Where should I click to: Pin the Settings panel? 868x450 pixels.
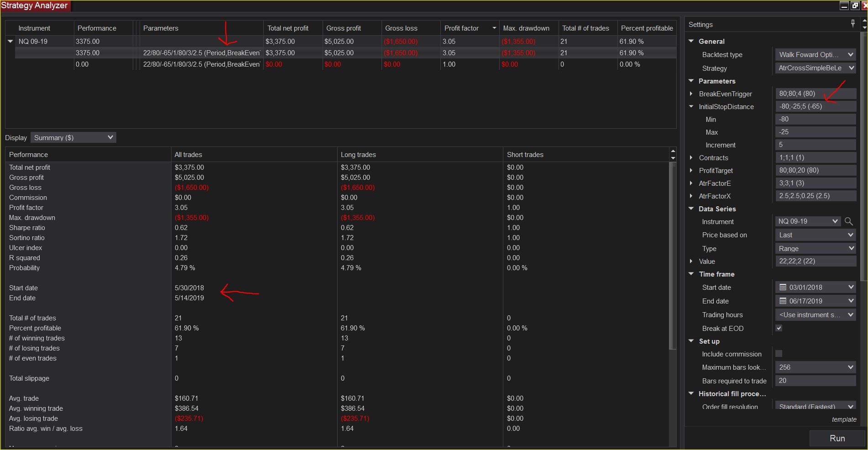coord(853,23)
